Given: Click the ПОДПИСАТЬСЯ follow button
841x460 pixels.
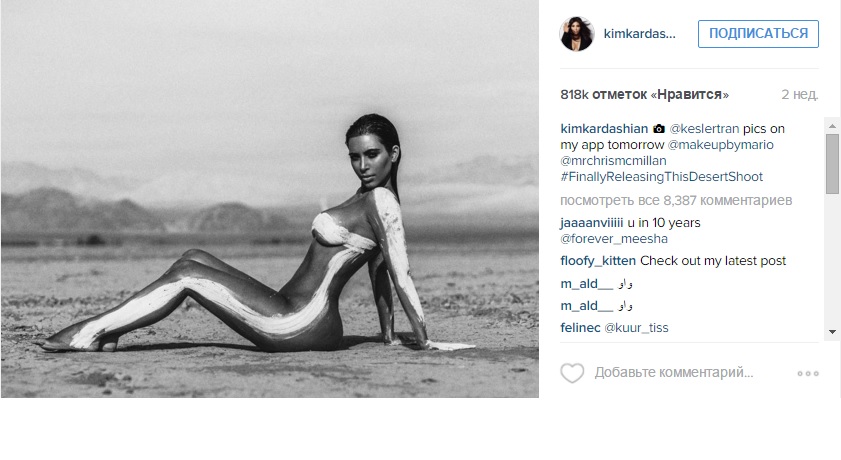Looking at the screenshot, I should click(758, 34).
